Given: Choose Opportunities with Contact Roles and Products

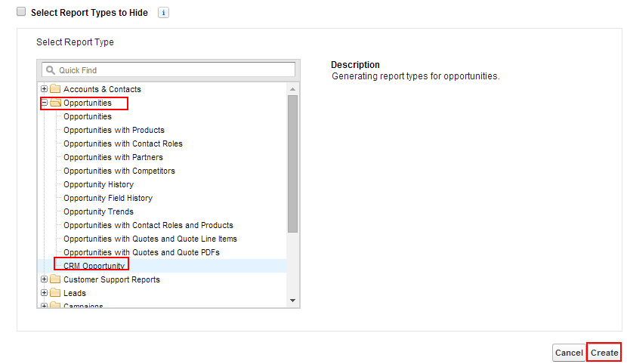Looking at the screenshot, I should coord(148,225).
